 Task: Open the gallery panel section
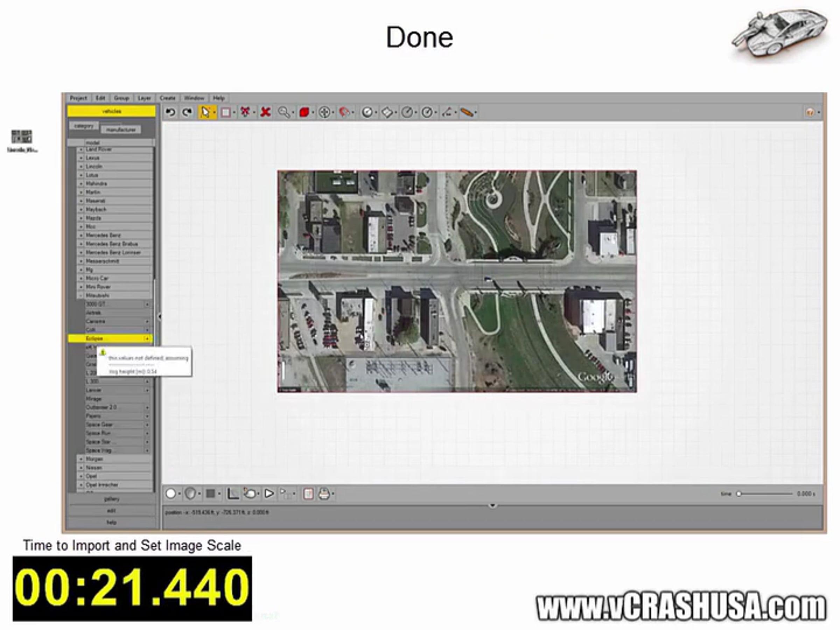pos(112,499)
